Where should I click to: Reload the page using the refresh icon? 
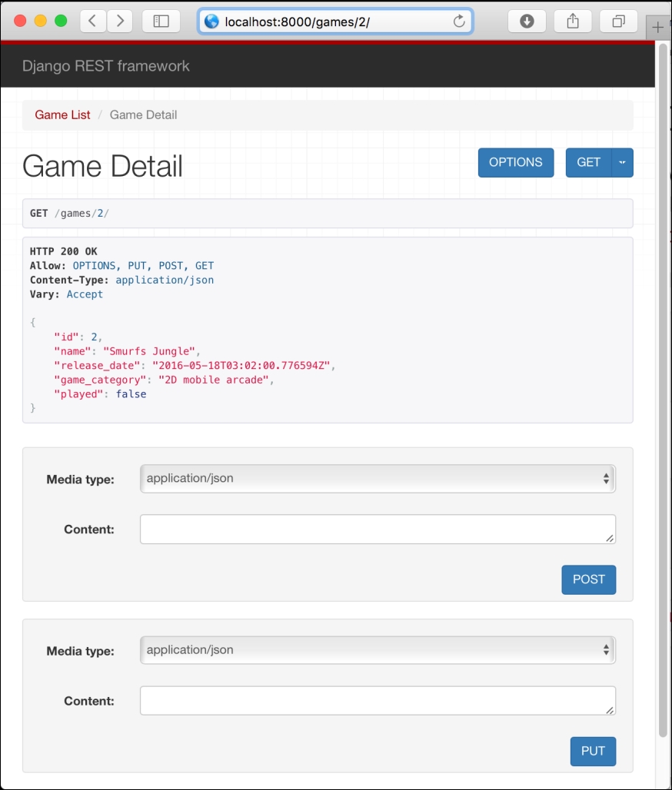click(x=459, y=22)
